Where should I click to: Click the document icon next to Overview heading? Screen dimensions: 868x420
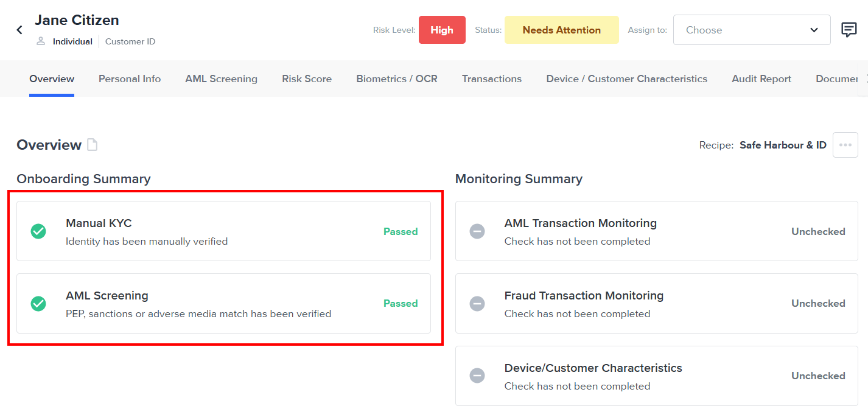[x=92, y=145]
